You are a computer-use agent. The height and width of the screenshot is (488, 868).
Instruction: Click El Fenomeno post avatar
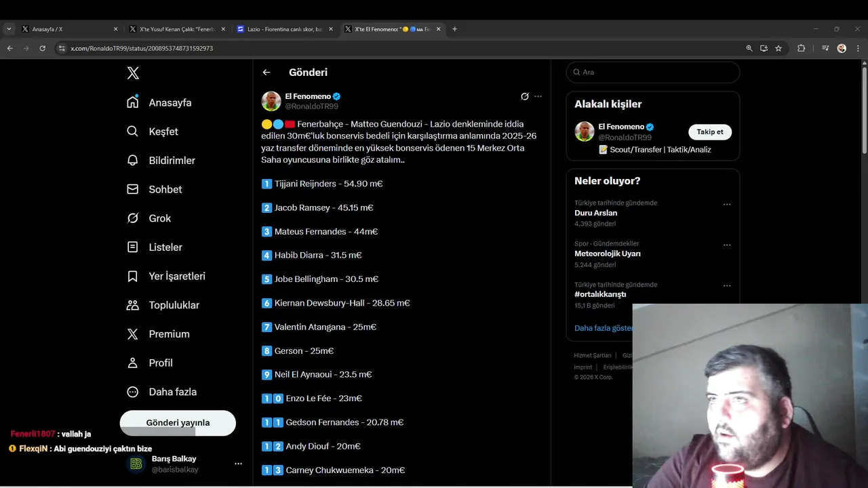click(x=271, y=101)
